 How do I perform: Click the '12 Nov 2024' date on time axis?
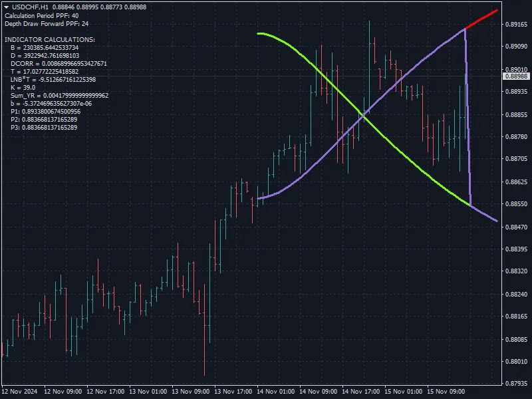tap(20, 392)
